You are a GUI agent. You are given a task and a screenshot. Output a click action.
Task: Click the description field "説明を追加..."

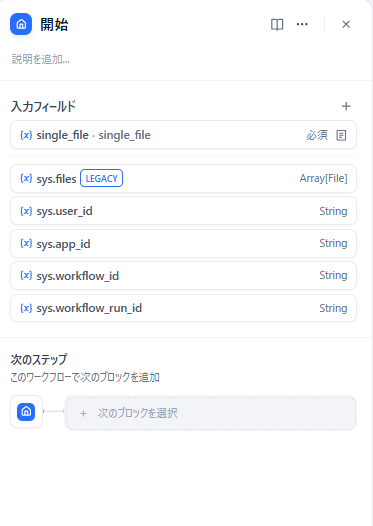(x=41, y=59)
